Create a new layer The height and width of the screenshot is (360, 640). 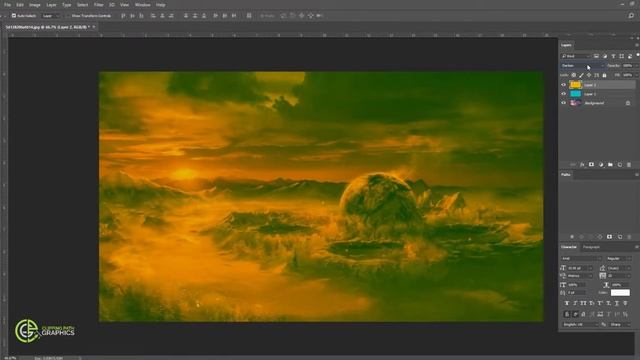click(620, 164)
